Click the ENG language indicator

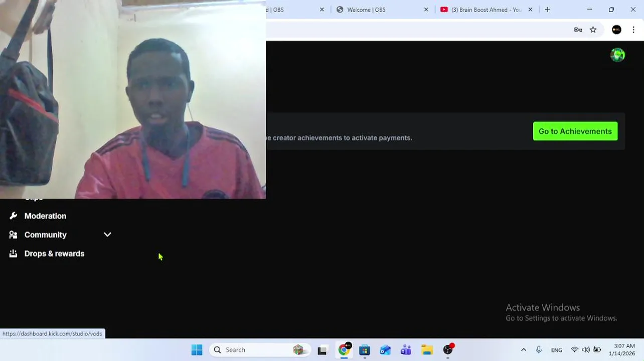(557, 350)
